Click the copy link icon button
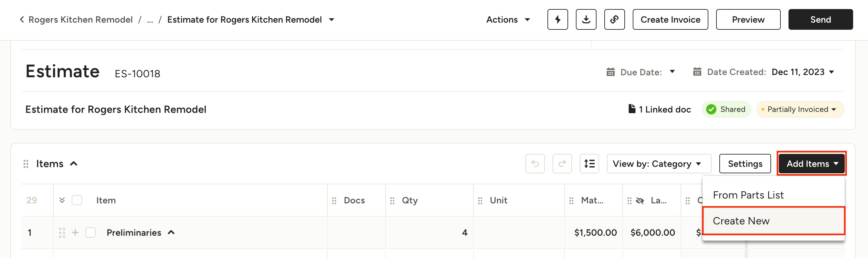 tap(614, 20)
